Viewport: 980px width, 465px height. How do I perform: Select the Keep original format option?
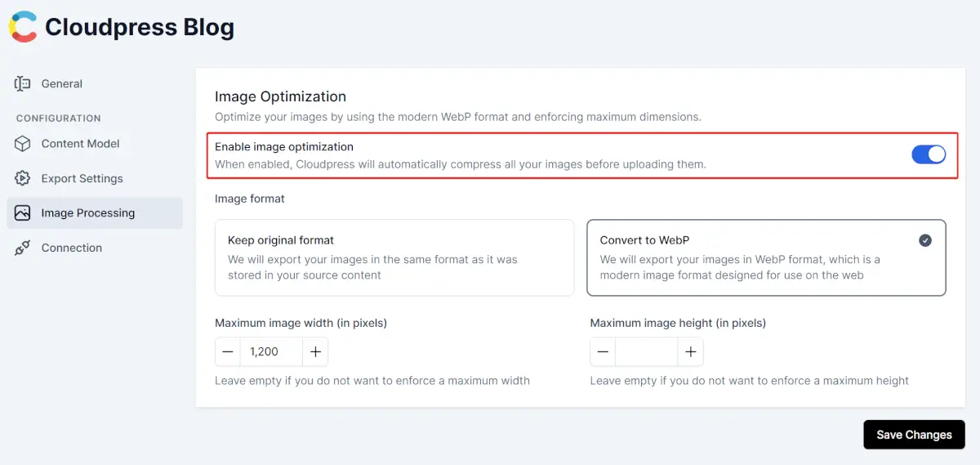click(394, 257)
